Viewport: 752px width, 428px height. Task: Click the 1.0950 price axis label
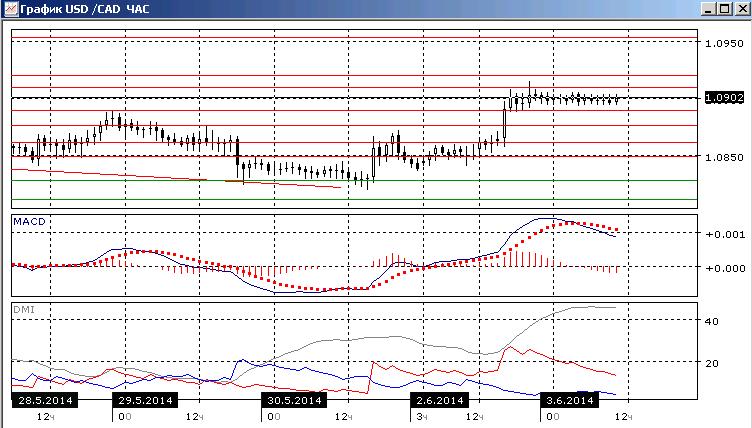(724, 43)
